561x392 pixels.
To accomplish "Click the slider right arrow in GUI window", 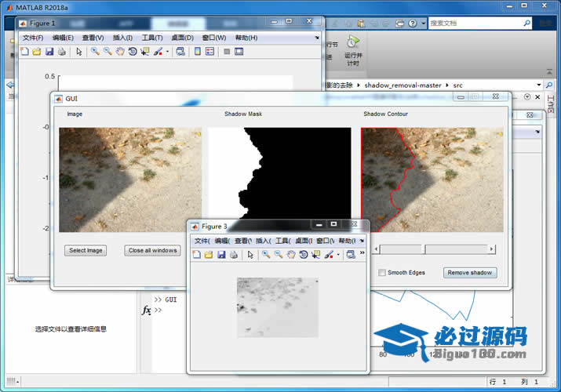I will 492,249.
